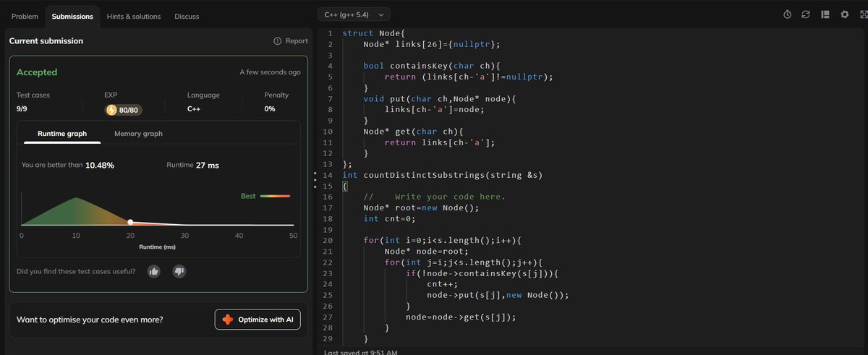
Task: Click code line 'int countDistinctSubstrings(string &s)'
Action: pyautogui.click(x=442, y=175)
